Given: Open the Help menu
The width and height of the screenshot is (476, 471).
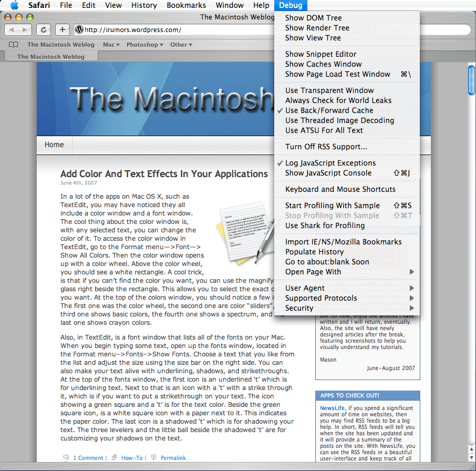Looking at the screenshot, I should (261, 5).
